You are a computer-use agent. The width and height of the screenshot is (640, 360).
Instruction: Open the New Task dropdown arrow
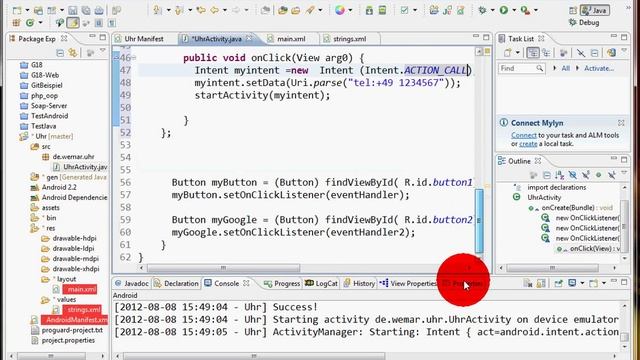pyautogui.click(x=517, y=53)
